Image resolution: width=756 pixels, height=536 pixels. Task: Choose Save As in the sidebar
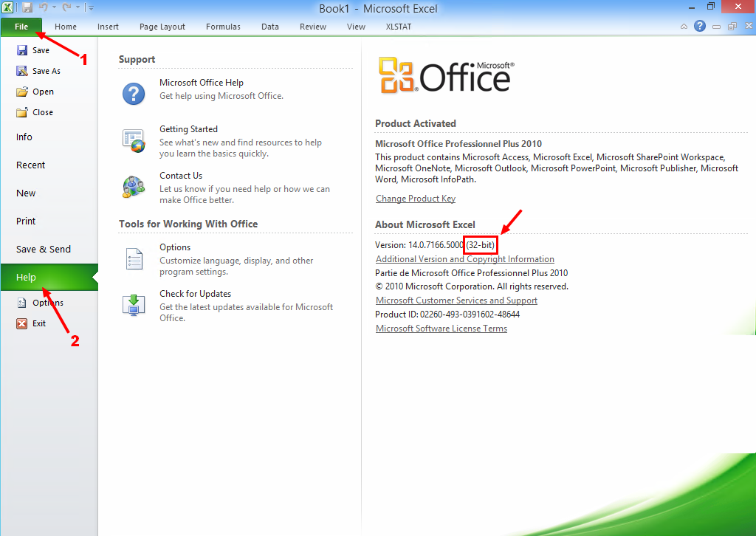(x=46, y=71)
